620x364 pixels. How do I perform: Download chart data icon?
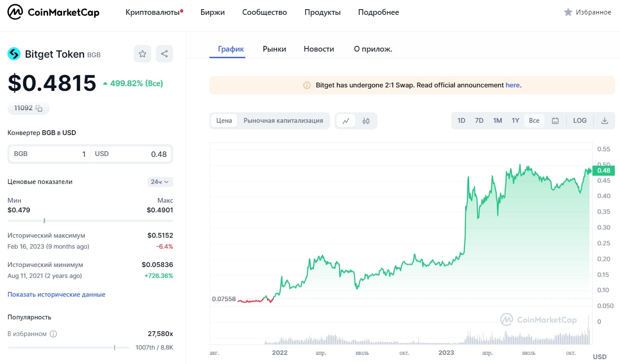(x=605, y=121)
